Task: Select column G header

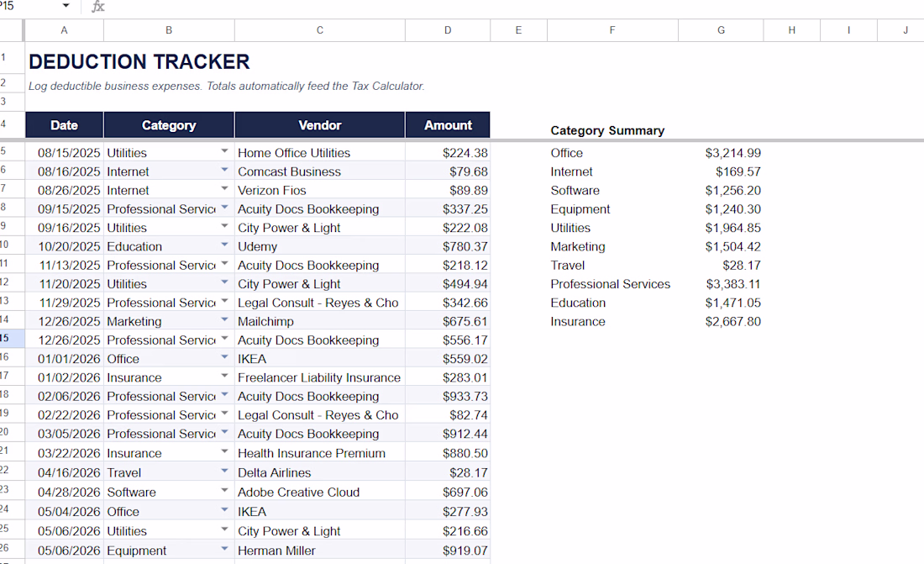Action: pyautogui.click(x=722, y=30)
